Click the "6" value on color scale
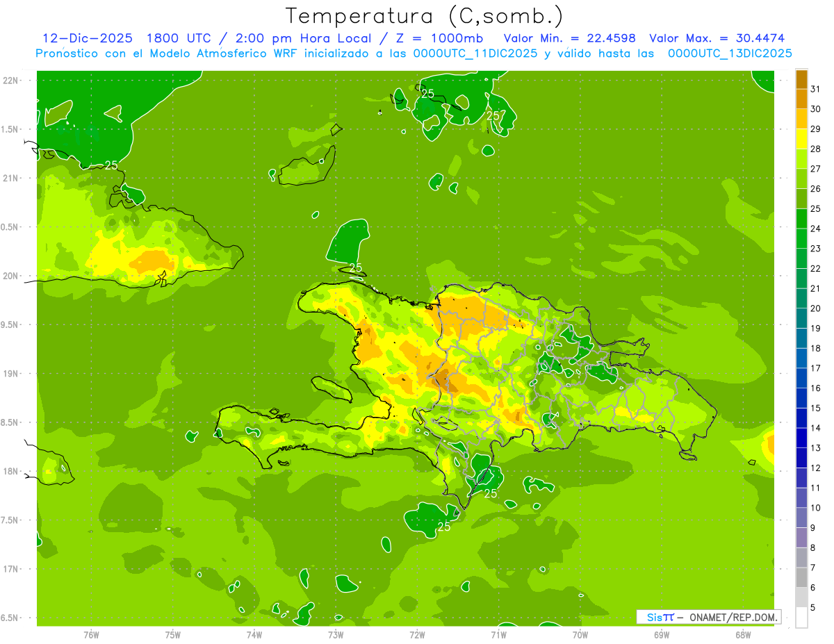 813,588
